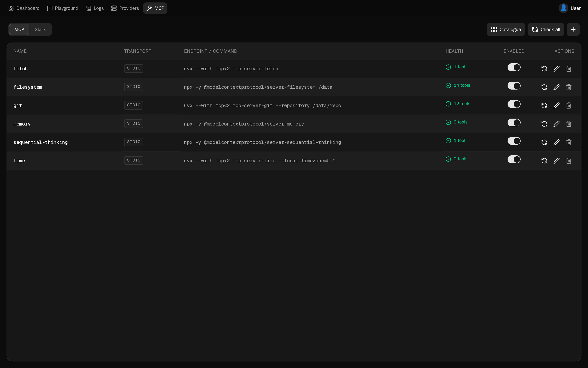This screenshot has width=588, height=368.
Task: Click the STDIO badge in time row
Action: tap(134, 160)
